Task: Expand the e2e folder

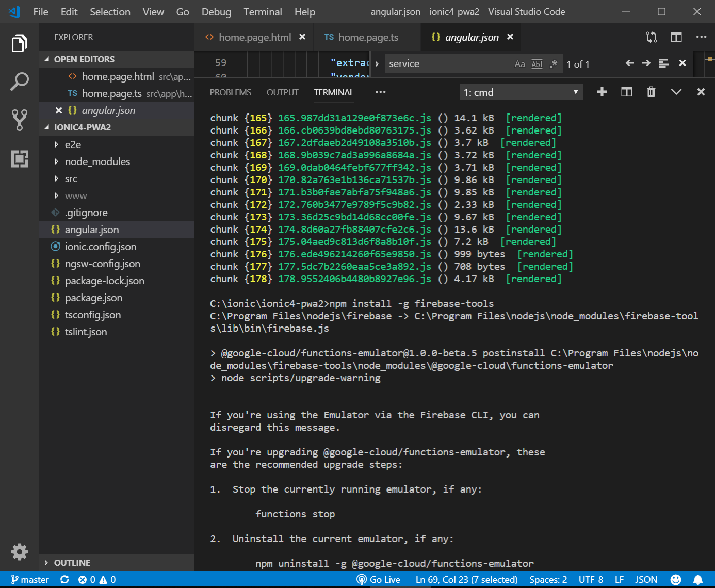Action: pyautogui.click(x=56, y=144)
